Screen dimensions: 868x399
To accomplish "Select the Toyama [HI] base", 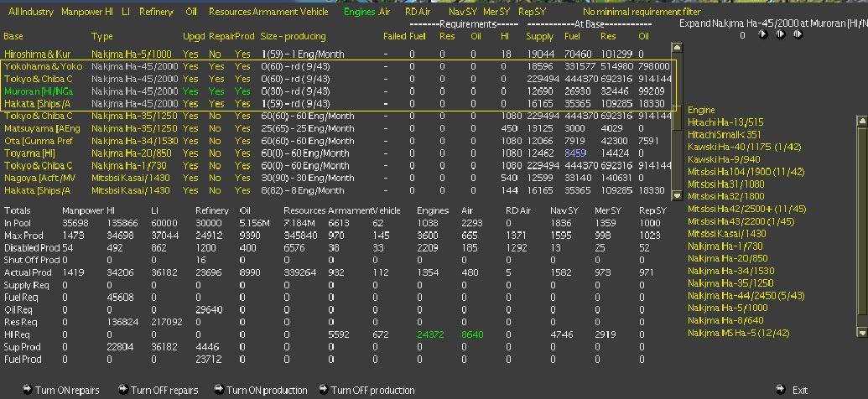I will 29,153.
